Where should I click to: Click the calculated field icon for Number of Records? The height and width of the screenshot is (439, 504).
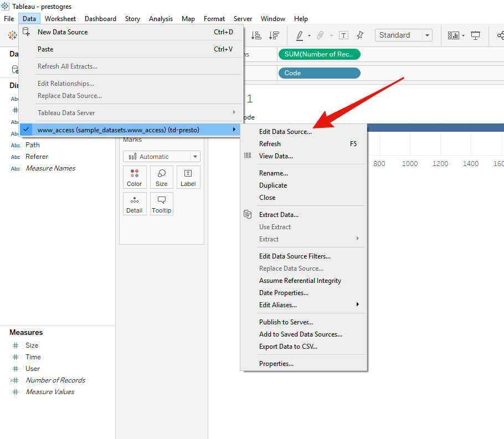[x=14, y=380]
